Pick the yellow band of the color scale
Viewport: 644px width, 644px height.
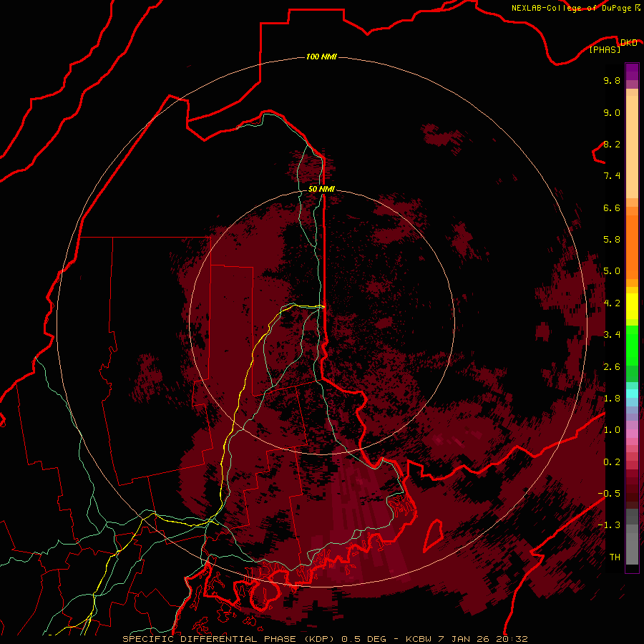tap(632, 306)
